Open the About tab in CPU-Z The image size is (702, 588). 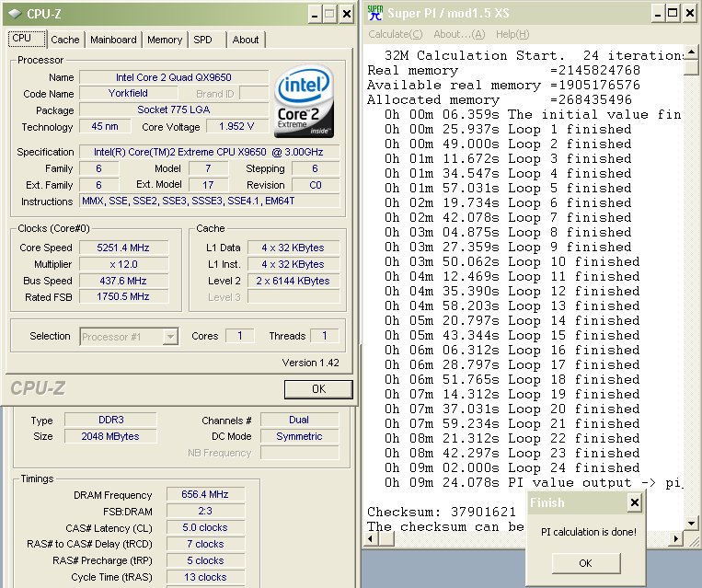pyautogui.click(x=246, y=40)
